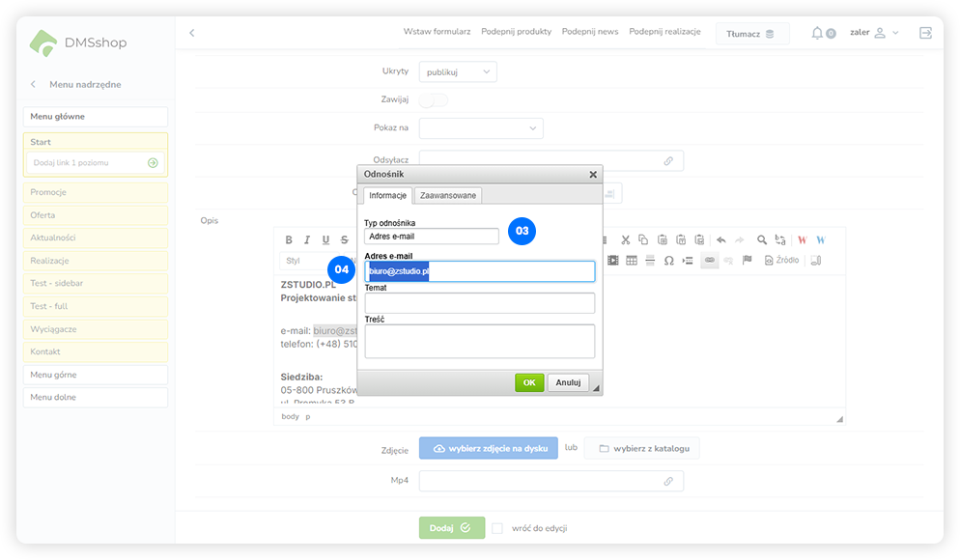Click the Italic formatting icon

pyautogui.click(x=307, y=239)
